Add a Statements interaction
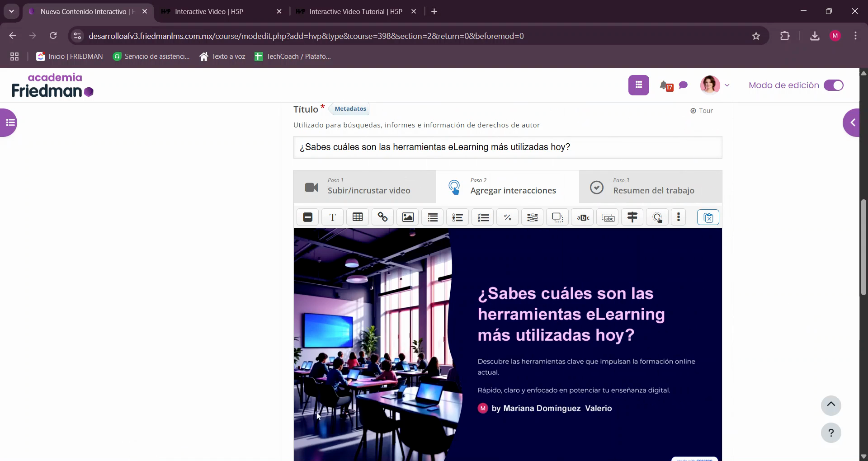The image size is (868, 461). (x=433, y=217)
